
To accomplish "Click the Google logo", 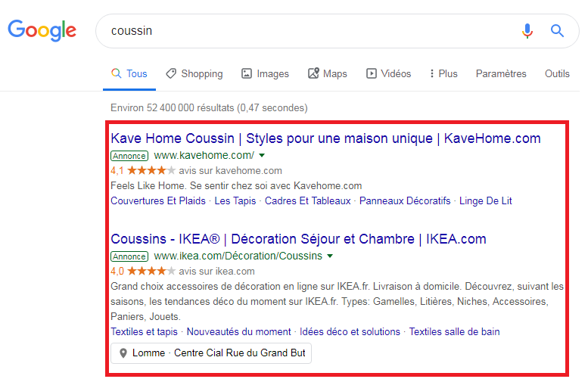I will [42, 30].
